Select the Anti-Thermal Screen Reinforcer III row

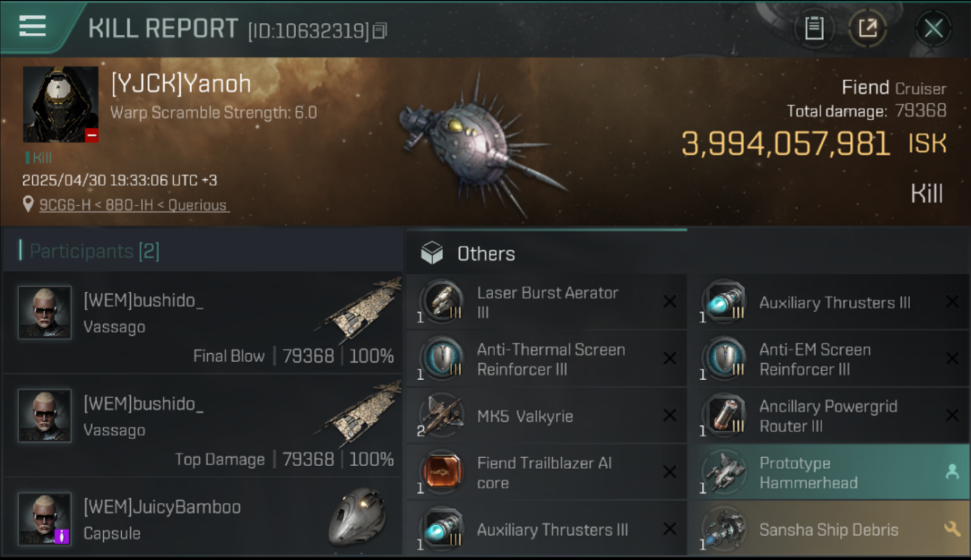(546, 359)
